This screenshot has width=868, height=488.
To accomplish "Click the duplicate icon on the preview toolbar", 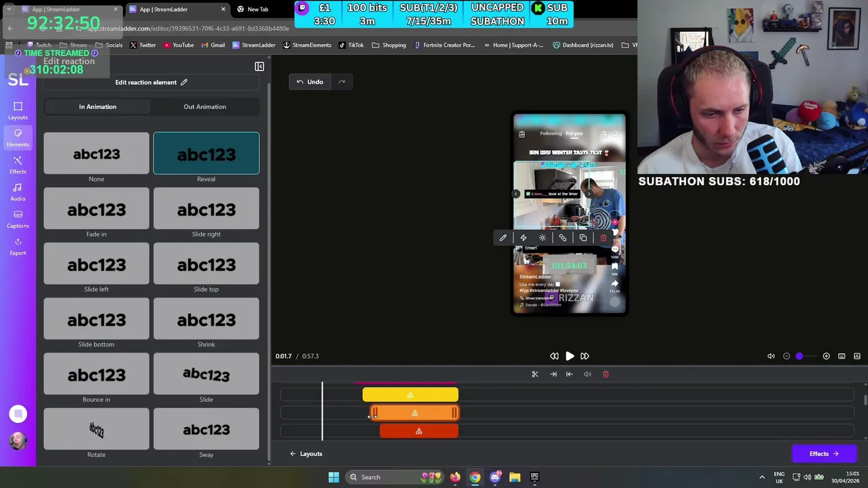I will tap(583, 238).
